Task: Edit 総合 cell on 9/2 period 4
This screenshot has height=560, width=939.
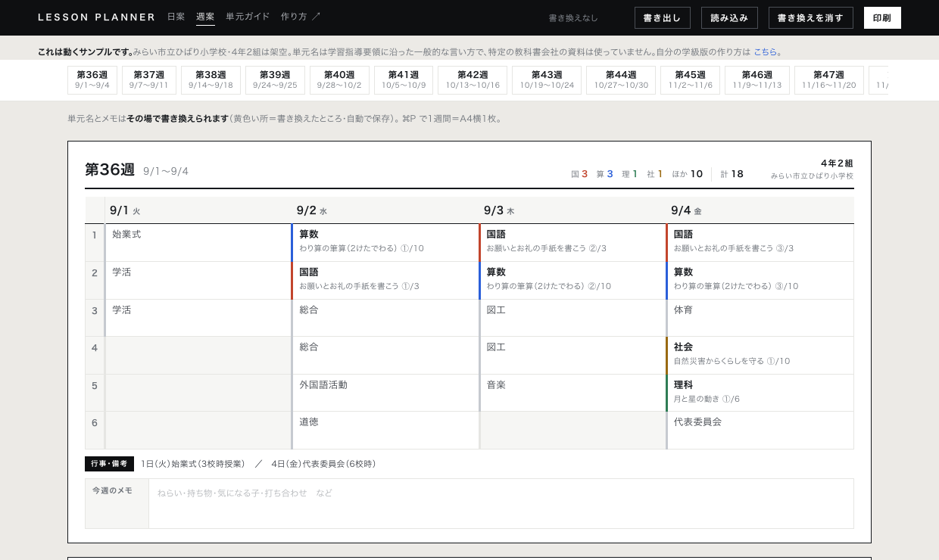Action: coord(385,355)
